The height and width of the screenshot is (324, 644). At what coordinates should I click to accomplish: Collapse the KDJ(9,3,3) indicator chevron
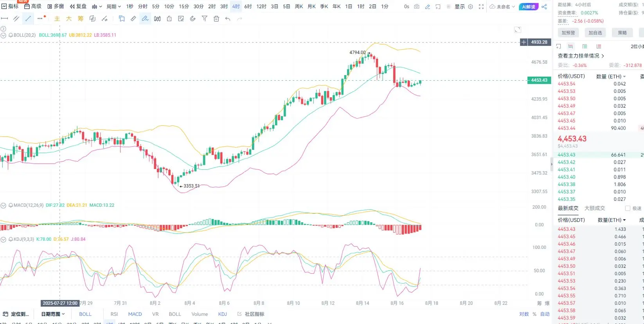[3, 239]
